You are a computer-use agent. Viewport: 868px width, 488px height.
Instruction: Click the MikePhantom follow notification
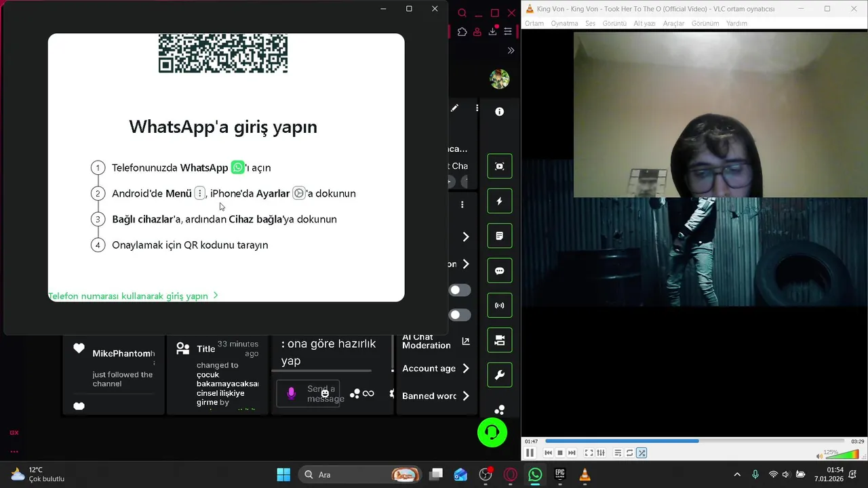click(114, 367)
